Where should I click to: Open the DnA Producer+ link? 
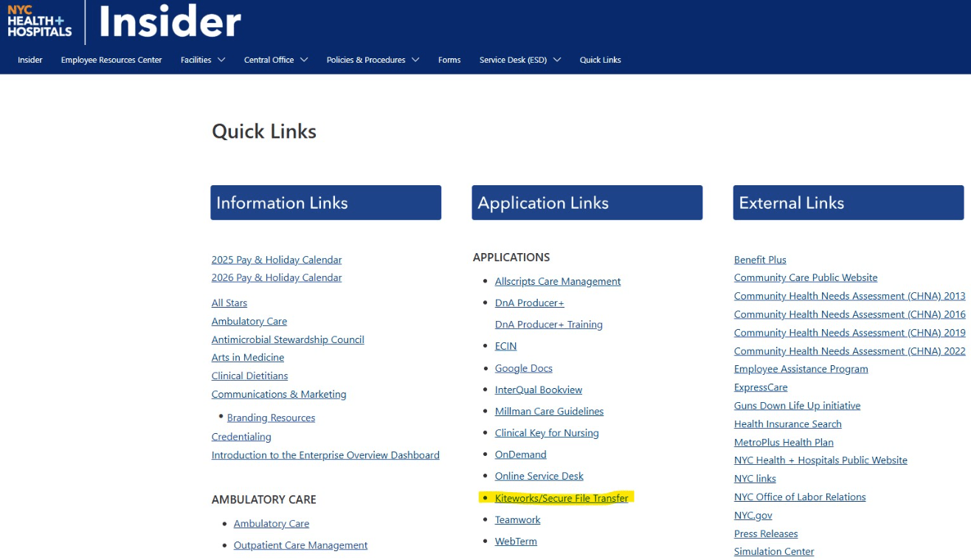click(530, 303)
